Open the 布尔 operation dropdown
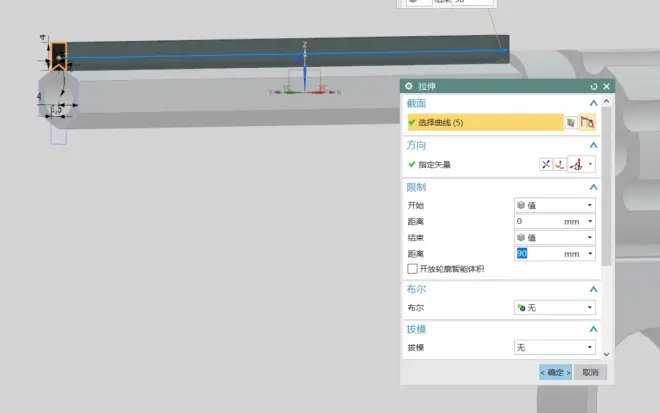660x413 pixels. tap(555, 308)
